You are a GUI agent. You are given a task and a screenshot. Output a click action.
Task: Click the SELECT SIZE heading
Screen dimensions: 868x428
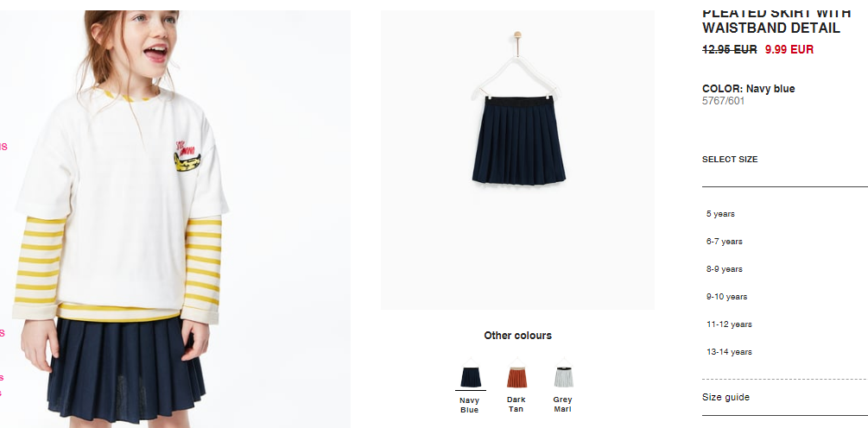click(x=730, y=160)
